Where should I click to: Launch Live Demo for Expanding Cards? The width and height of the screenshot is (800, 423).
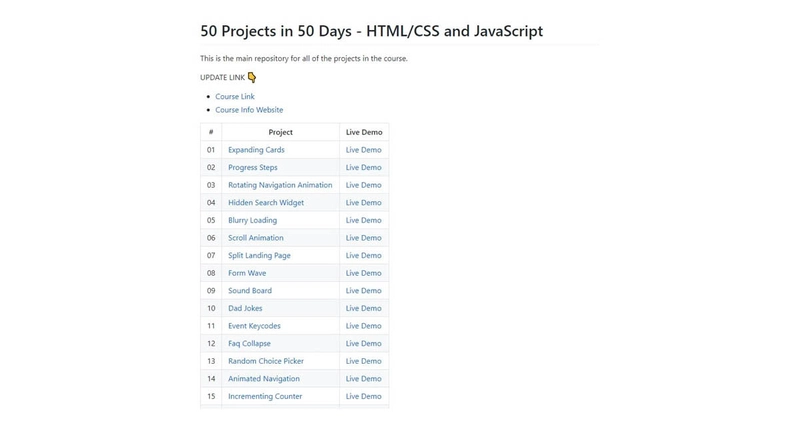[363, 150]
